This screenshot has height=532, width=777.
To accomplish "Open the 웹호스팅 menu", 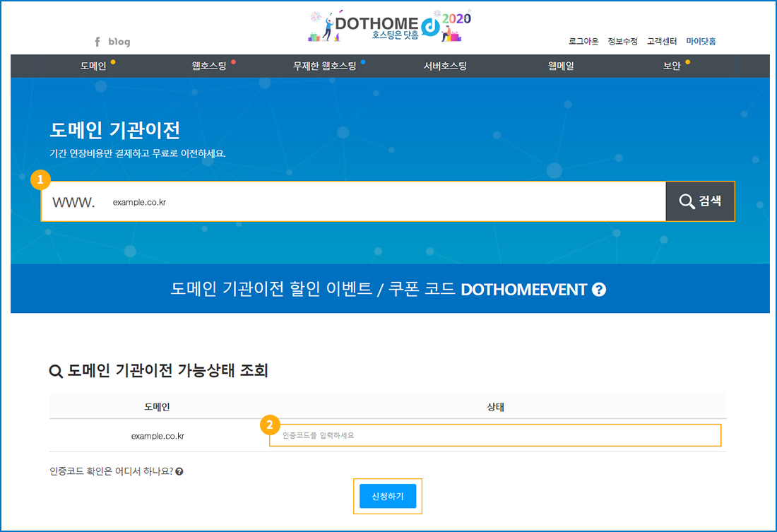I will (x=208, y=66).
